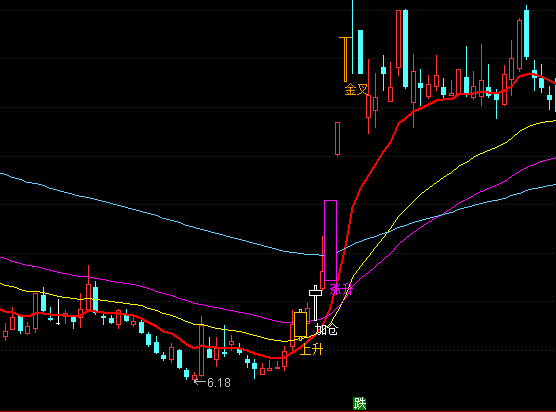Image resolution: width=556 pixels, height=412 pixels.
Task: Click the white 加仓 signal label
Action: [x=326, y=329]
